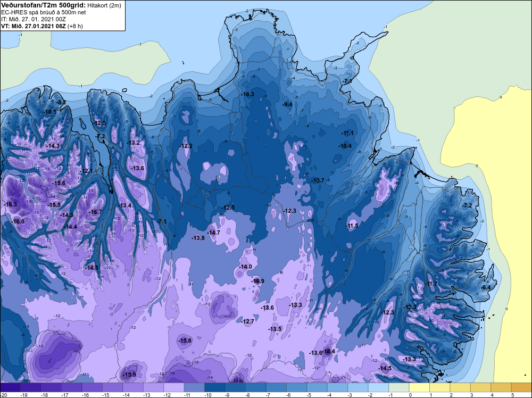Click the legend scale label -19
532x398 pixels.
[23, 395]
